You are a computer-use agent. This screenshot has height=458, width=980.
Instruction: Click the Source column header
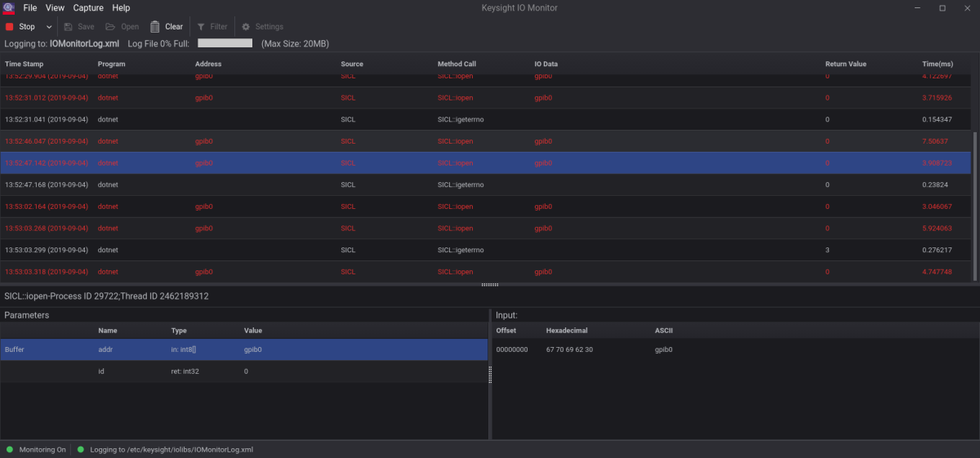352,64
